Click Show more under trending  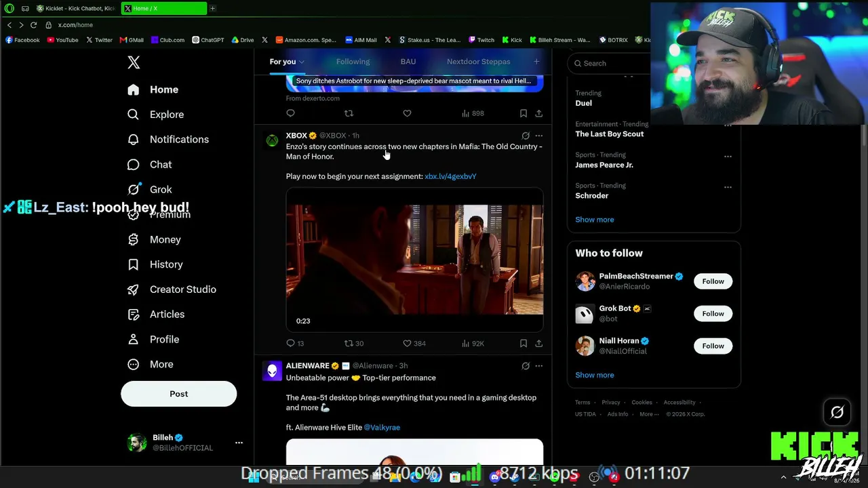tap(594, 220)
